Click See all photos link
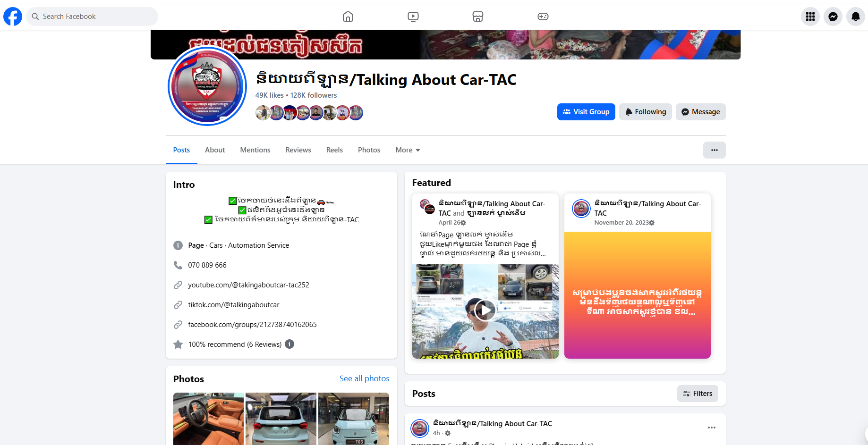868x445 pixels. (364, 378)
